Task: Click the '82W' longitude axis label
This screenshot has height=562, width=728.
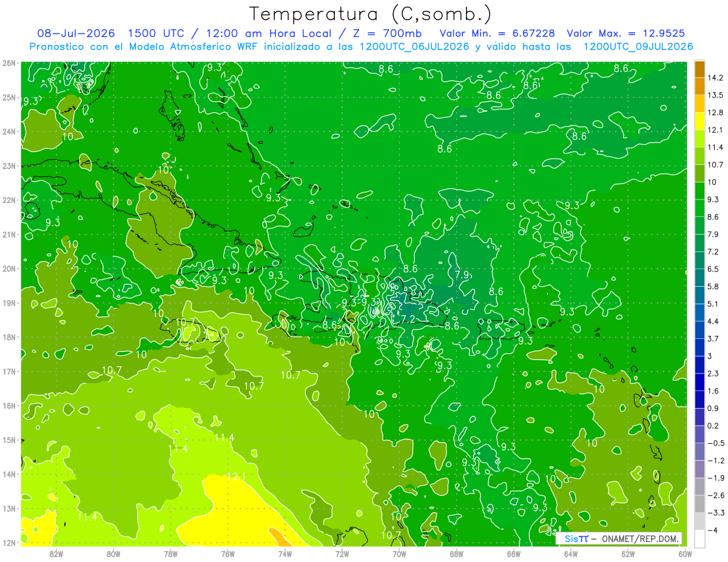Action: [56, 553]
